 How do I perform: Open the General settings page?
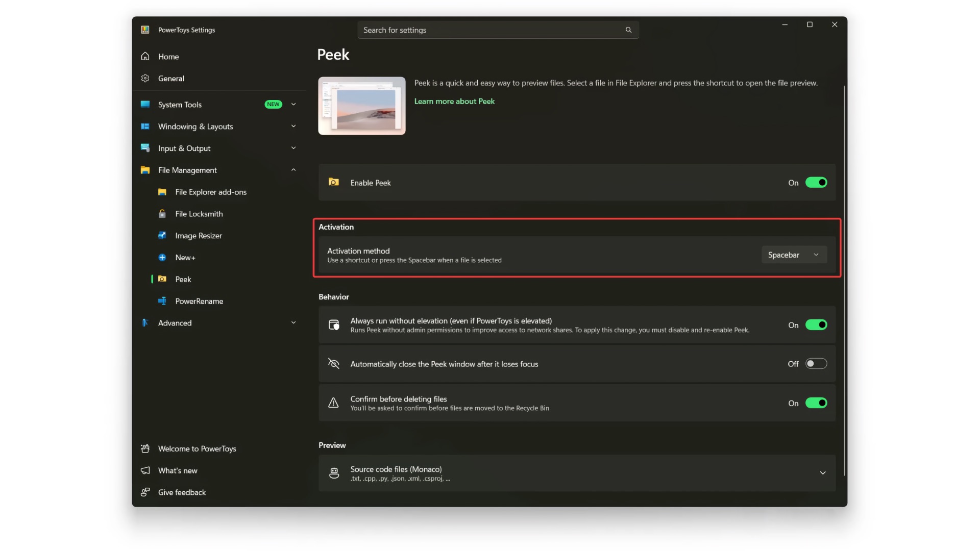pos(171,78)
